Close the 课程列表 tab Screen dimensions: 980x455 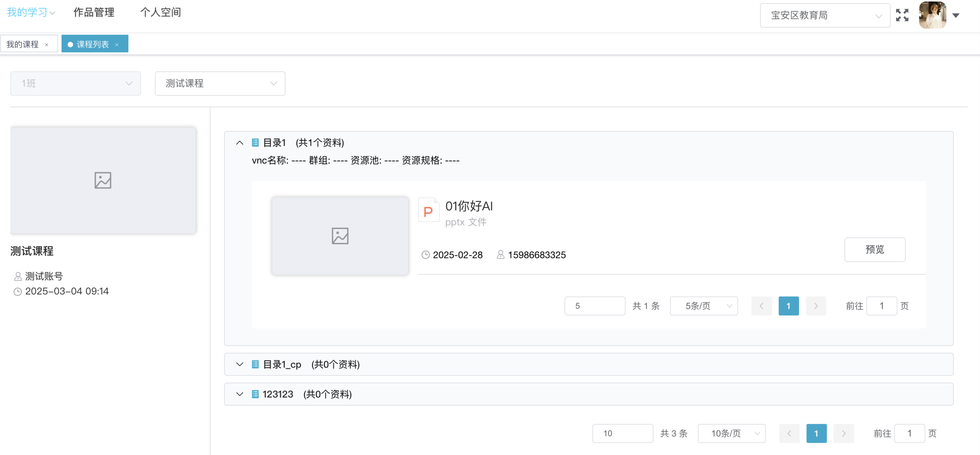117,44
